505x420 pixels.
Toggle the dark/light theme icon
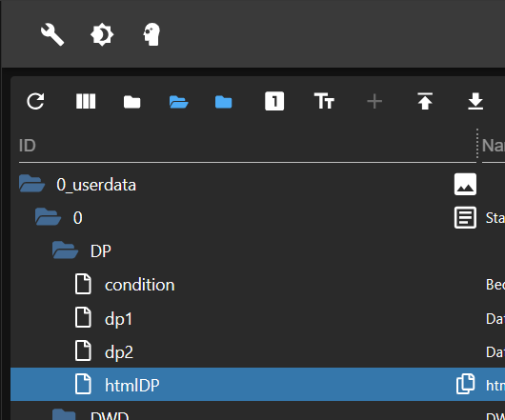click(102, 34)
